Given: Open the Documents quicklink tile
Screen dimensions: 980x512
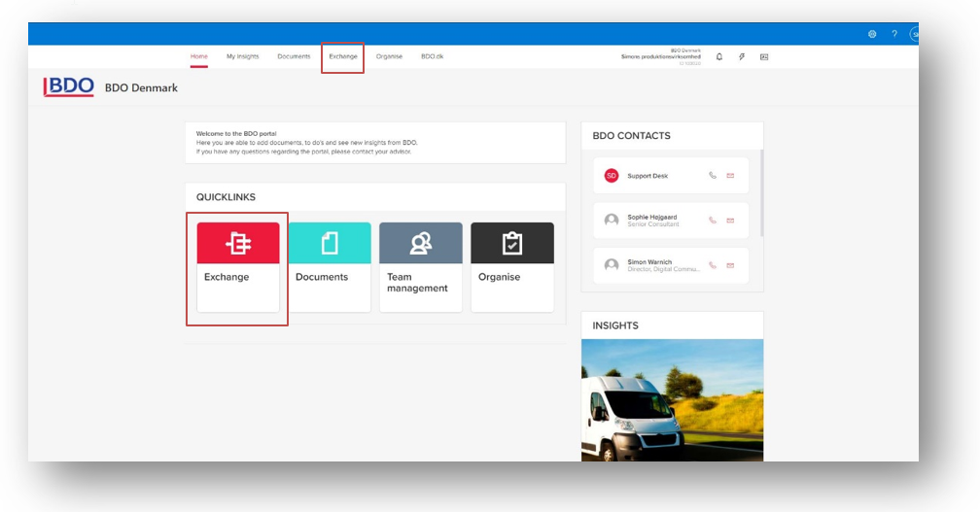Looking at the screenshot, I should pos(330,267).
